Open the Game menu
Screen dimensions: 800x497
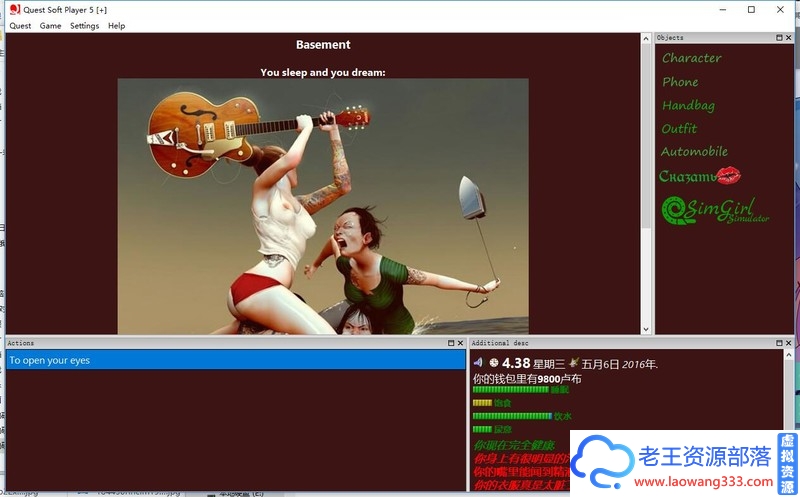(50, 26)
